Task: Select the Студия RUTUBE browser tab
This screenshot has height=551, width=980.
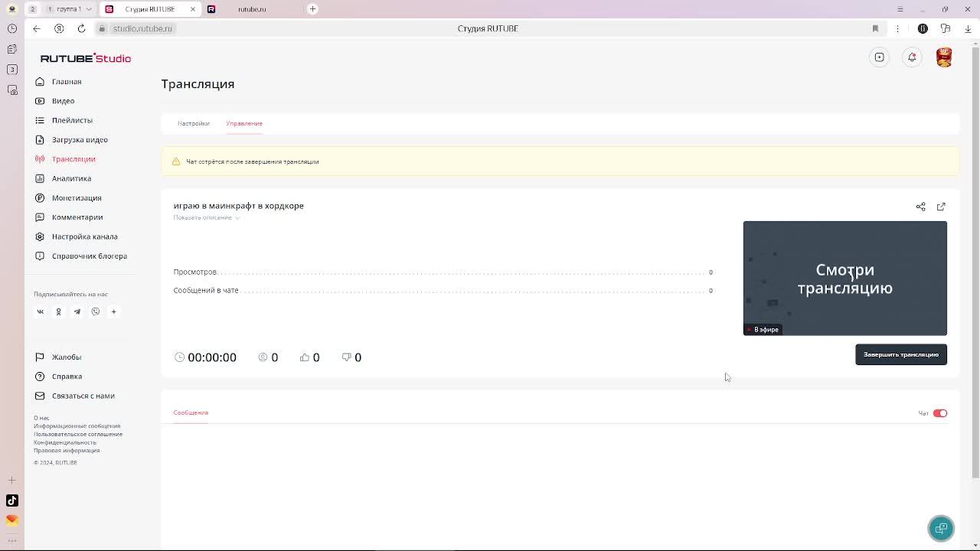Action: click(150, 9)
